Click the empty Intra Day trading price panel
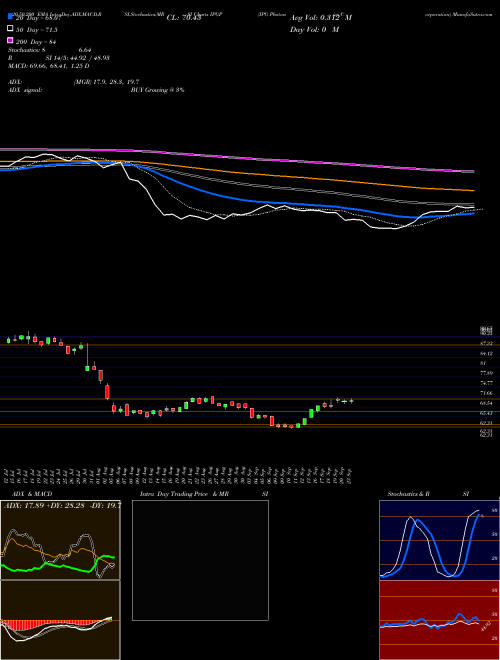500x660 pixels. pyautogui.click(x=200, y=560)
